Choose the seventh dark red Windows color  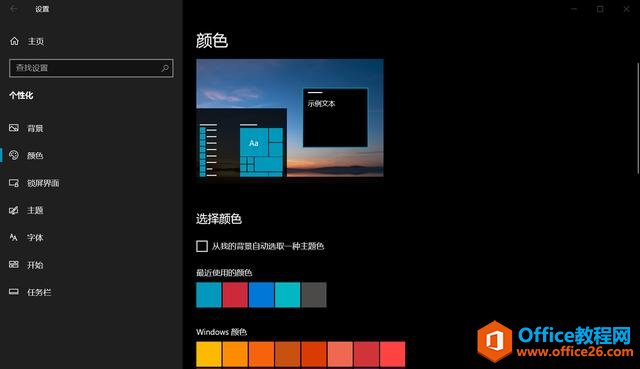coord(366,354)
